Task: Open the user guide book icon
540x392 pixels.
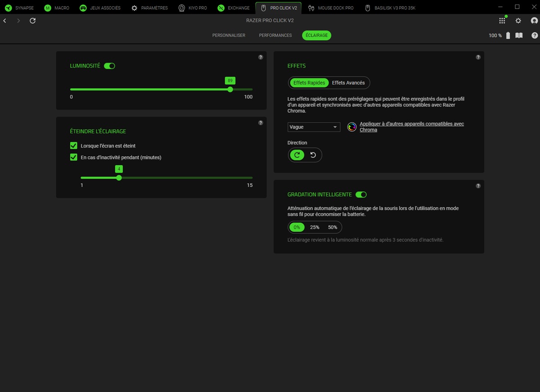Action: (519, 36)
